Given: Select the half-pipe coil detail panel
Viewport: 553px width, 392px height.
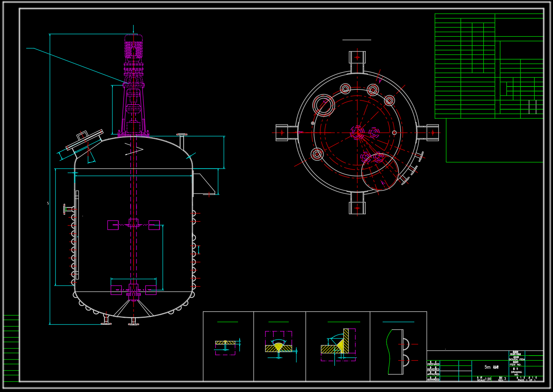Looking at the screenshot, I should 398,346.
